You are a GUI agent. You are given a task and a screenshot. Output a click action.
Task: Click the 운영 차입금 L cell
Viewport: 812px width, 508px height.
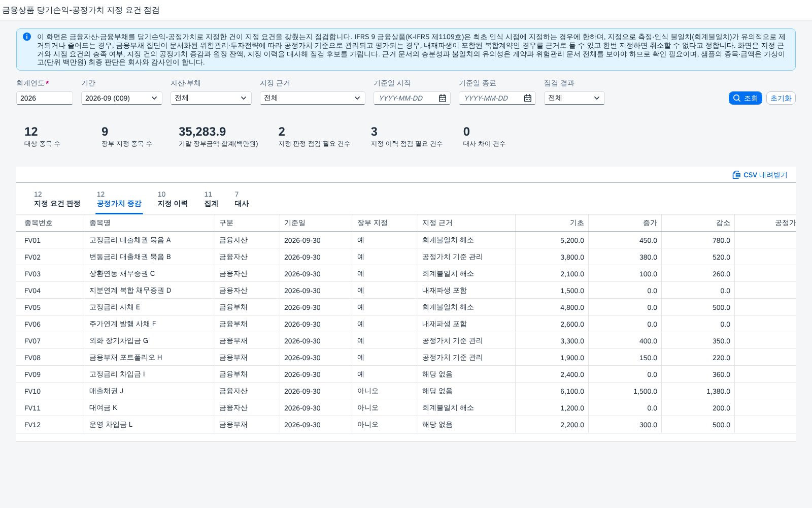point(150,425)
